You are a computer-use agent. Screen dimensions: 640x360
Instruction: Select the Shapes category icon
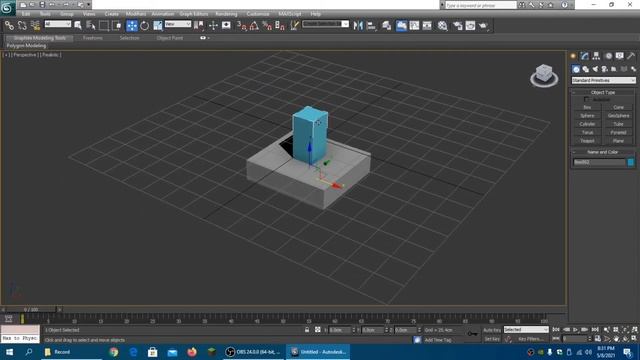[586, 69]
